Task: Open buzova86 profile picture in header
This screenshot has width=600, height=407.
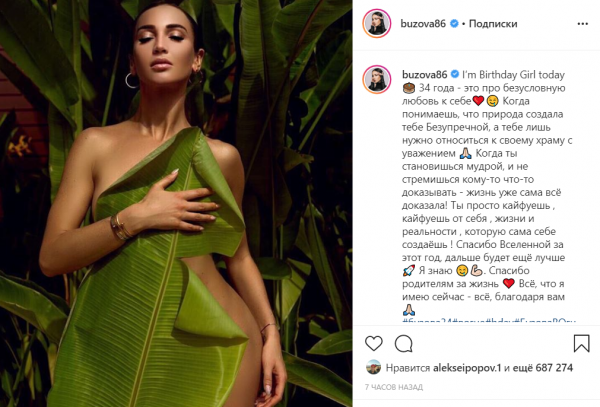Action: 377,23
